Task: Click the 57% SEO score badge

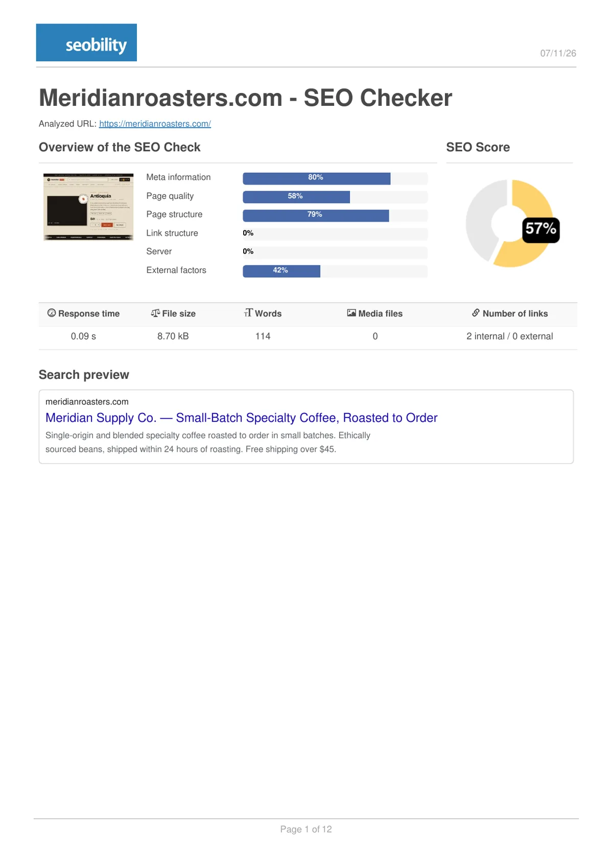Action: [541, 230]
